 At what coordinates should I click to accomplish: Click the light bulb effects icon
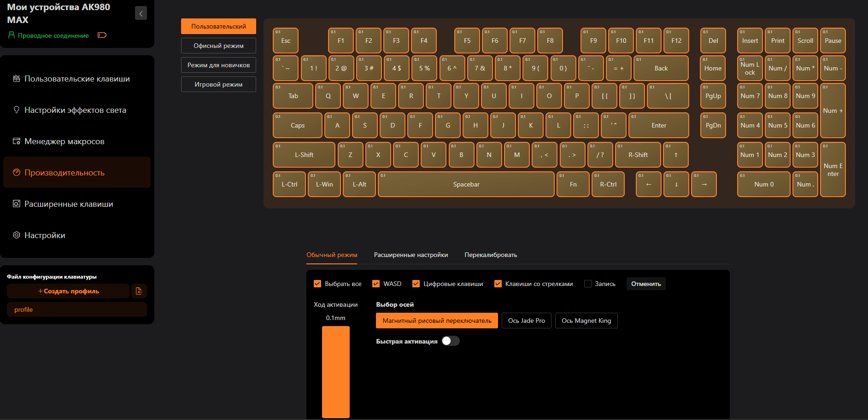(x=17, y=110)
